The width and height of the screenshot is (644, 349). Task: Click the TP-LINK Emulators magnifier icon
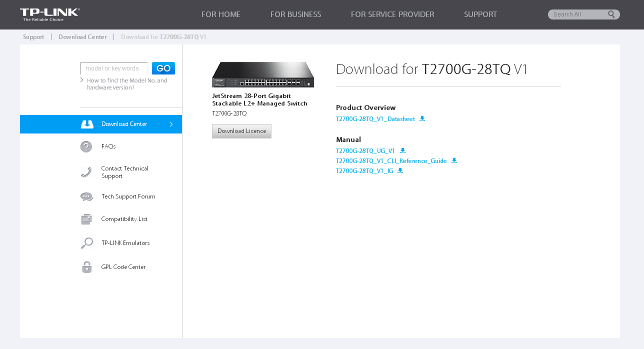86,243
